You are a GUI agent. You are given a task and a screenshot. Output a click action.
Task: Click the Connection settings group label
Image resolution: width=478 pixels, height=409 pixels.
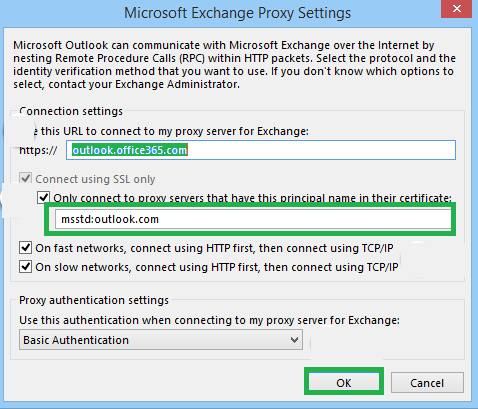[71, 111]
